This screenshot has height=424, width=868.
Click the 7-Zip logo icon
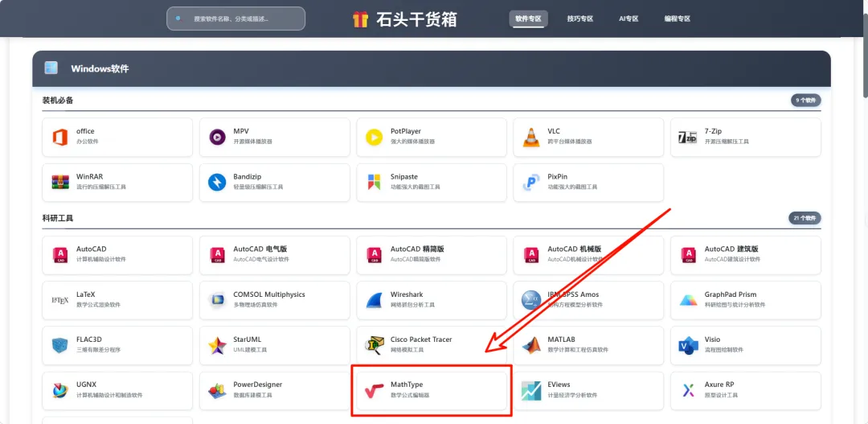(x=687, y=137)
